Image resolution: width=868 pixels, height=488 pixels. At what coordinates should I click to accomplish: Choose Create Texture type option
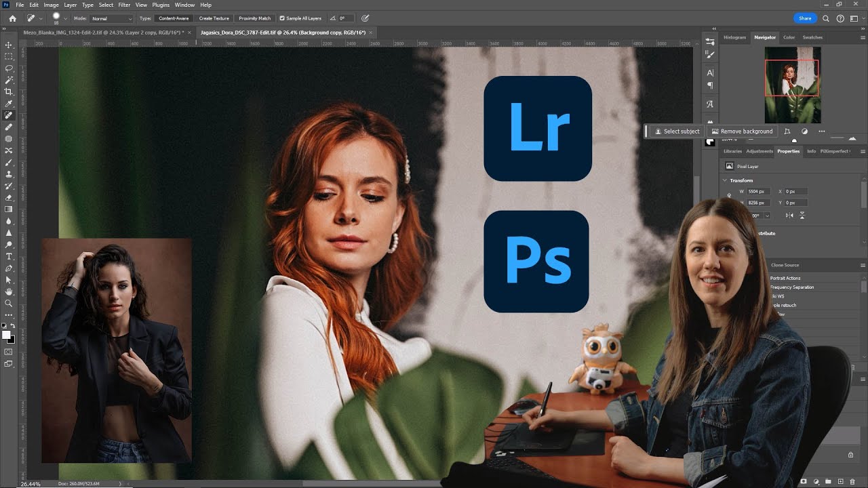[x=214, y=18]
